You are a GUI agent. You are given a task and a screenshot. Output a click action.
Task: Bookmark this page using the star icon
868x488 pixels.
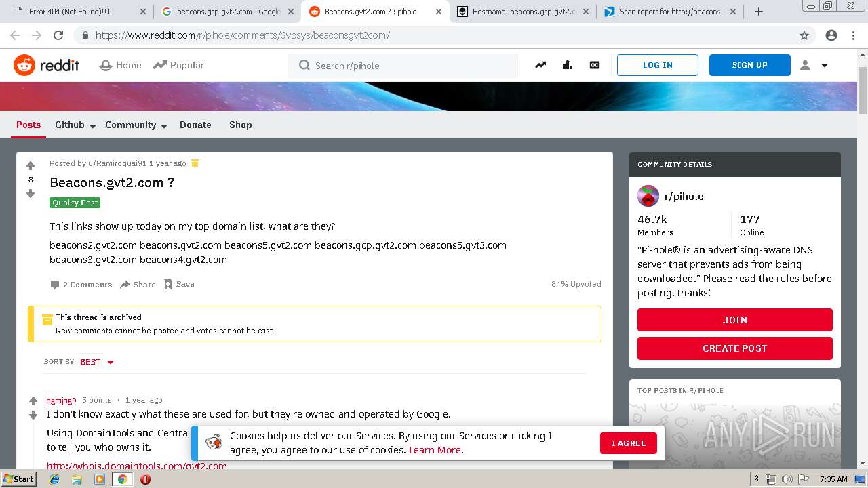click(x=804, y=35)
